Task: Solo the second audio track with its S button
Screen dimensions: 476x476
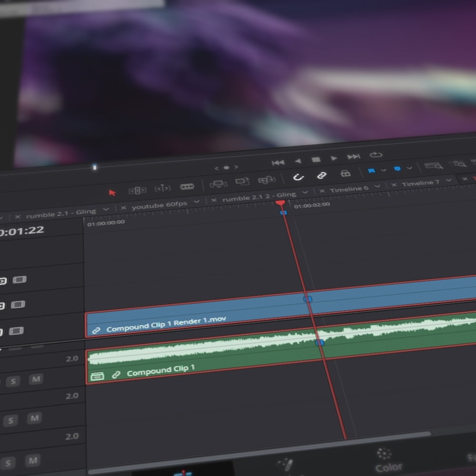Action: point(10,421)
